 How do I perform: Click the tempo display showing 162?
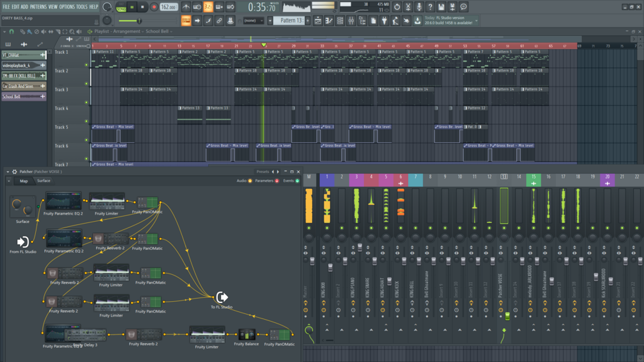tap(169, 7)
